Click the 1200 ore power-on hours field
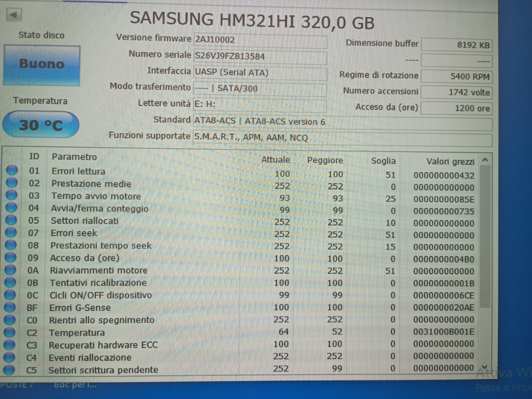 [457, 108]
